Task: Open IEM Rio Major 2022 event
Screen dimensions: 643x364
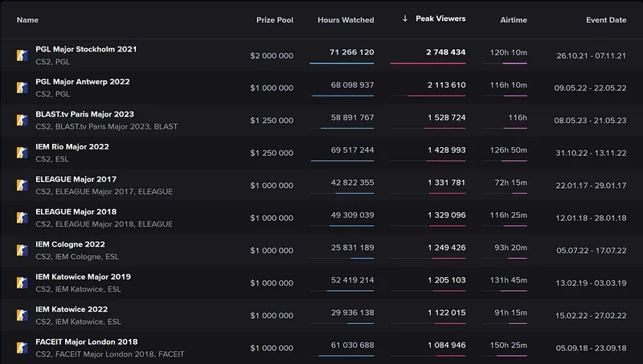Action: (72, 147)
